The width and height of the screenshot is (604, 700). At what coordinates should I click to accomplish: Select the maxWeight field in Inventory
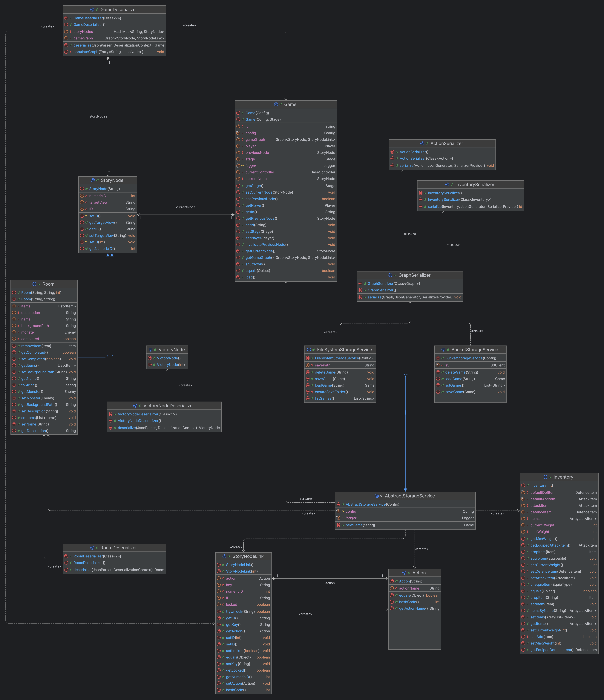(x=559, y=532)
